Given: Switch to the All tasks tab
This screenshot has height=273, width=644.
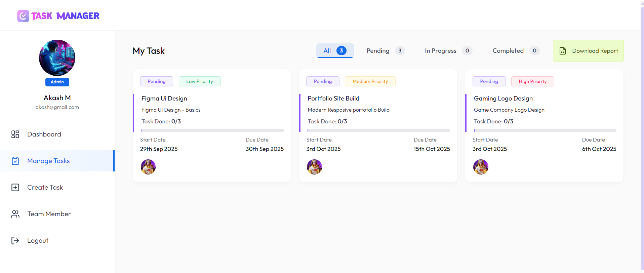Looking at the screenshot, I should (334, 51).
